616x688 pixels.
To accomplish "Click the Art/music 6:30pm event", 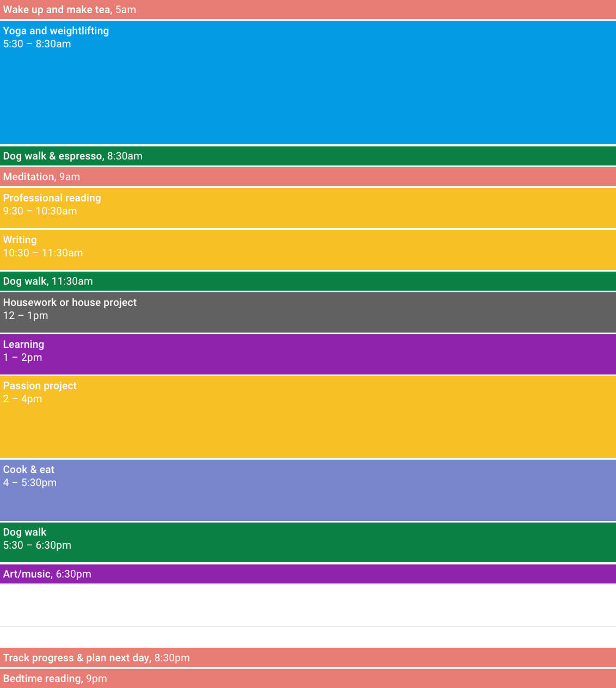I will coord(308,574).
